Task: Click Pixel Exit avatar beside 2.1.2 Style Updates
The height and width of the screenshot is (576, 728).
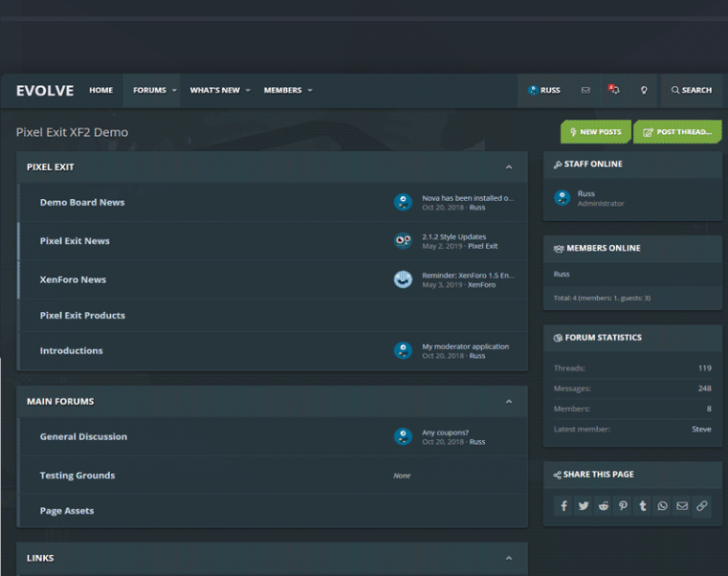Action: coord(403,241)
